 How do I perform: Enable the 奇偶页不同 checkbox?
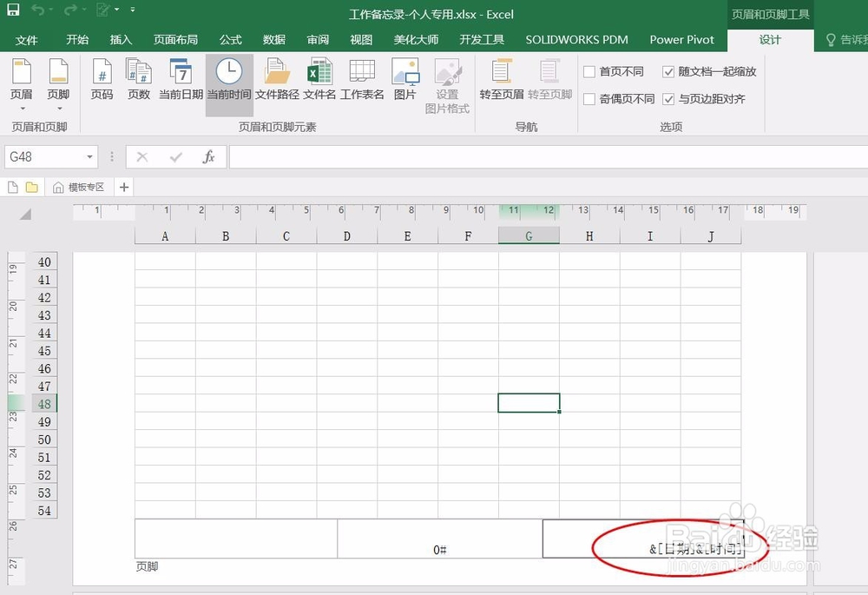pos(589,98)
